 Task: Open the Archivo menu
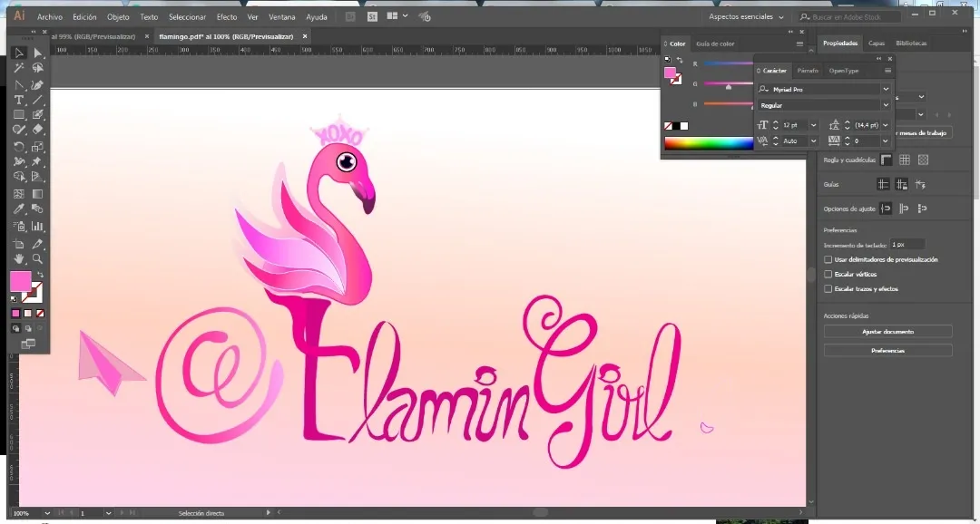(x=50, y=17)
